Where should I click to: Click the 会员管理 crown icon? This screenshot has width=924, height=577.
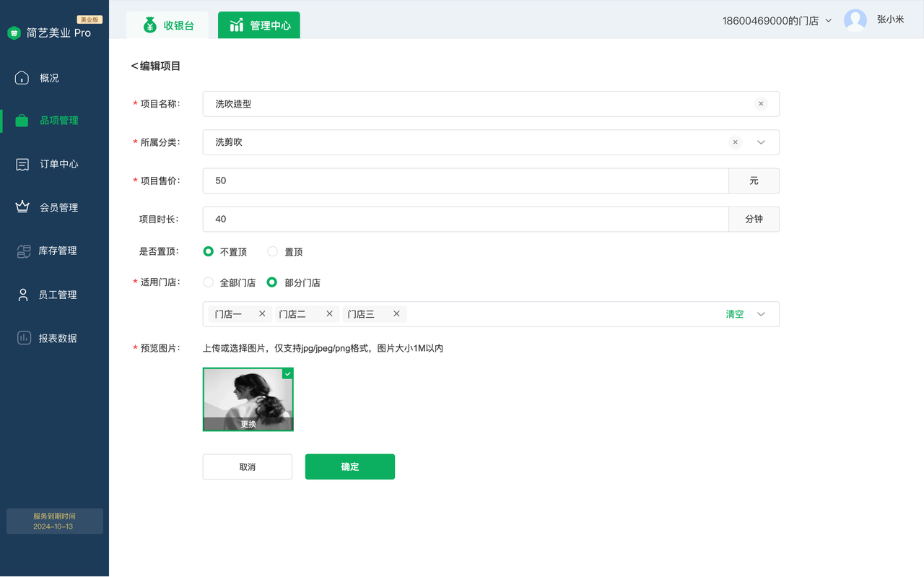(x=22, y=207)
